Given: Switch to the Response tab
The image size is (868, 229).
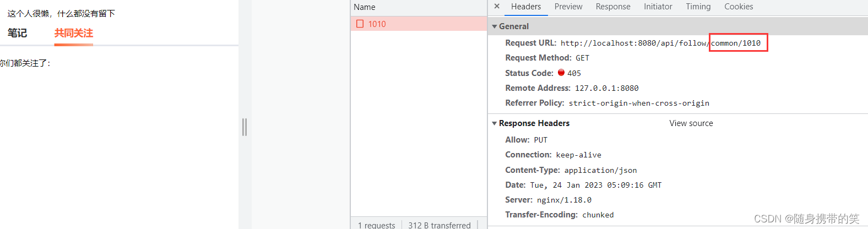Looking at the screenshot, I should [x=613, y=7].
